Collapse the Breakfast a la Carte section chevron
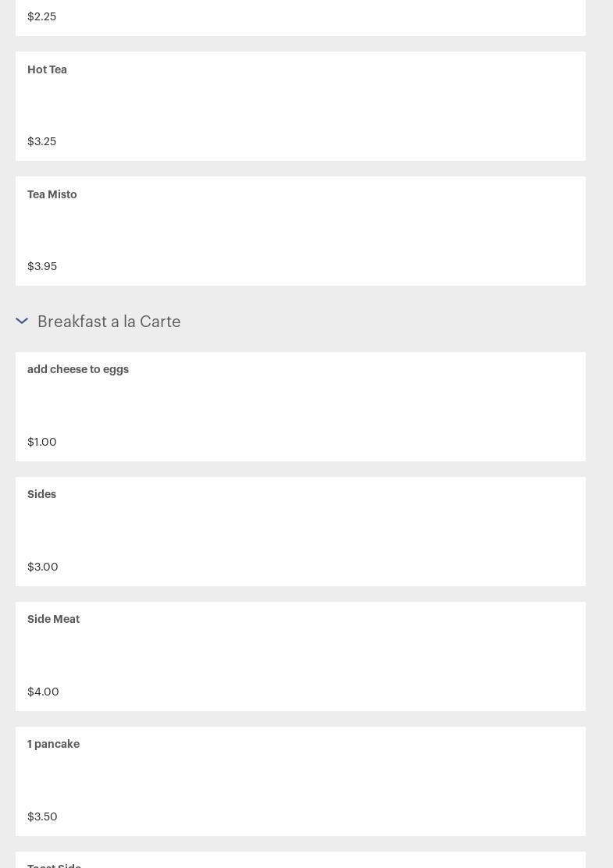 coord(22,321)
